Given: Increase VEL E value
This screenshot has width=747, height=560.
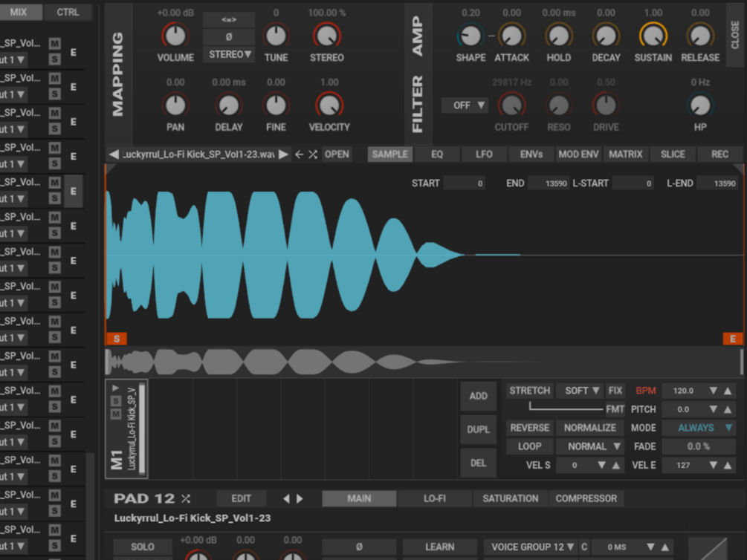Looking at the screenshot, I should (x=728, y=465).
